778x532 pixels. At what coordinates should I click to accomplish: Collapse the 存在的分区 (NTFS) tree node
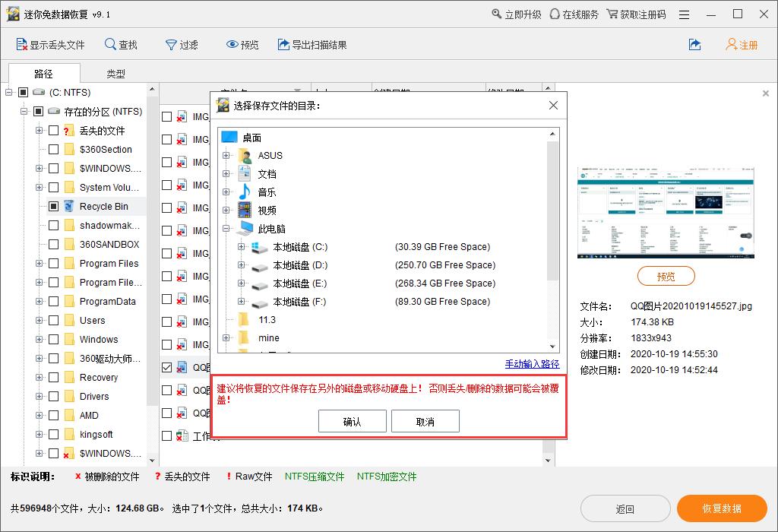[24, 111]
